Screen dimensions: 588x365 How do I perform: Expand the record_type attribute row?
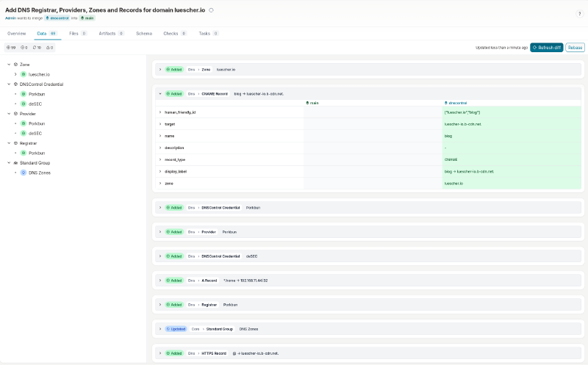[x=160, y=159]
